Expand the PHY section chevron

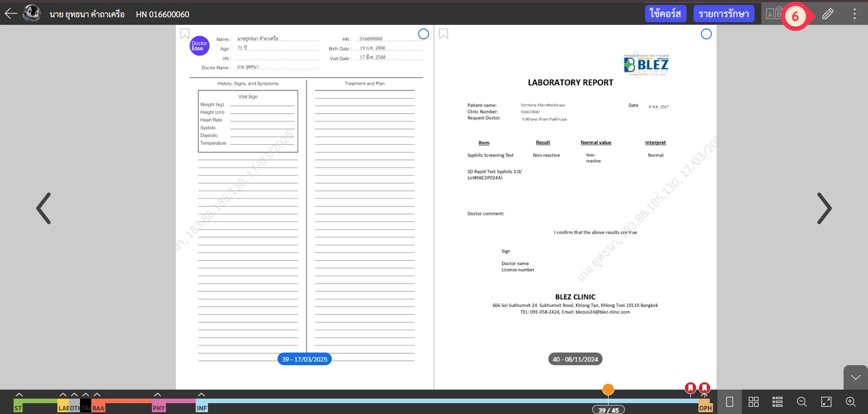tap(157, 395)
